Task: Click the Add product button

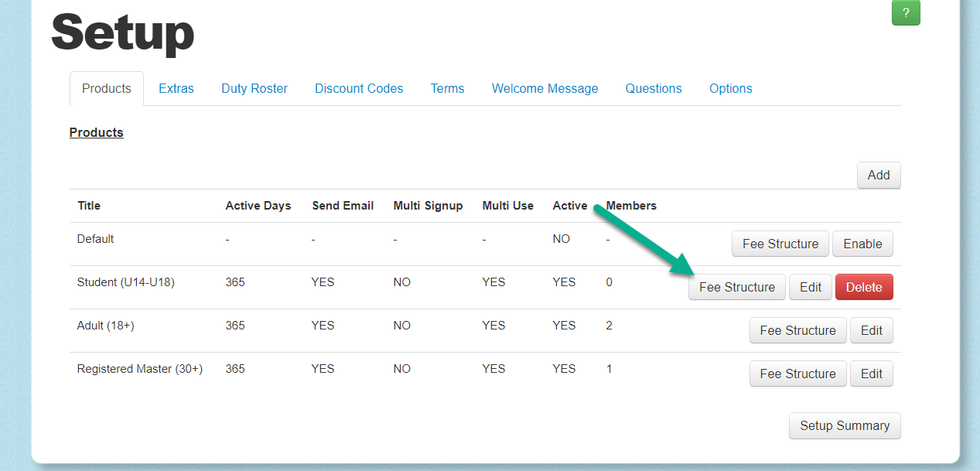Action: click(x=879, y=175)
